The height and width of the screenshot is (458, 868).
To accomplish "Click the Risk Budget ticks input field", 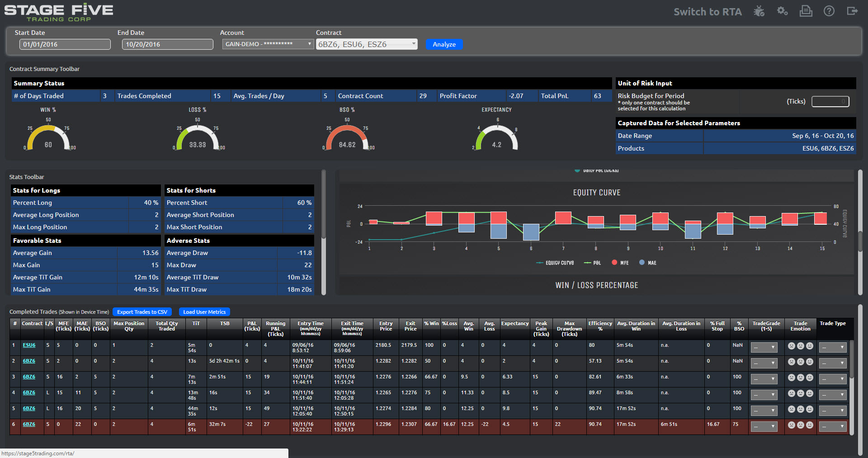I will 830,102.
